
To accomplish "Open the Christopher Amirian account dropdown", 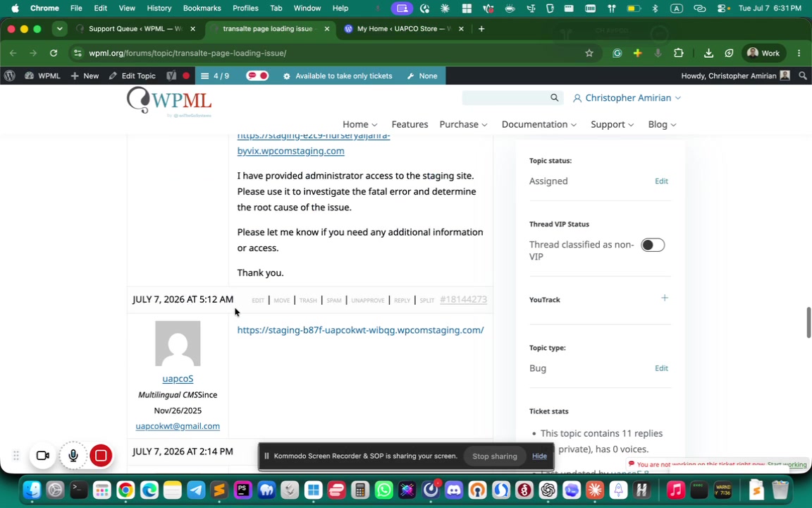I will click(x=627, y=97).
